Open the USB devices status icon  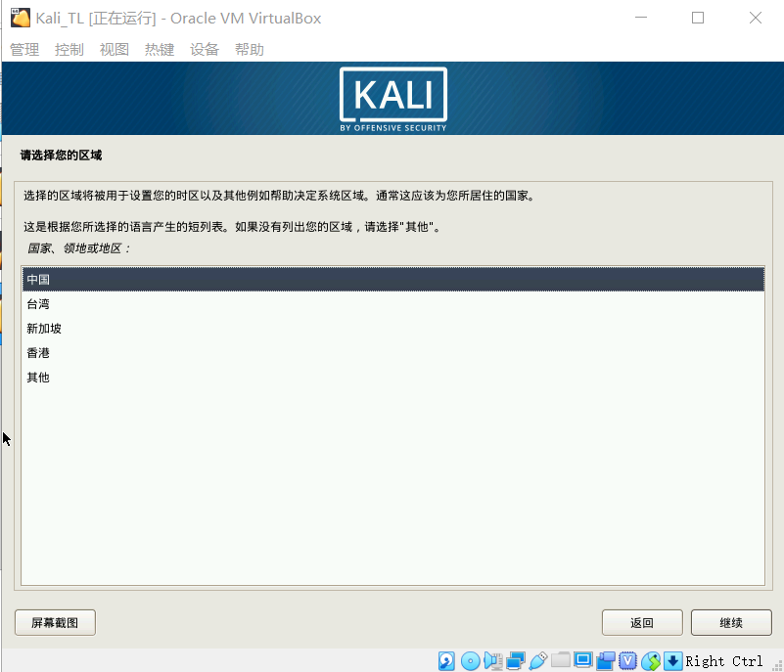tap(538, 660)
